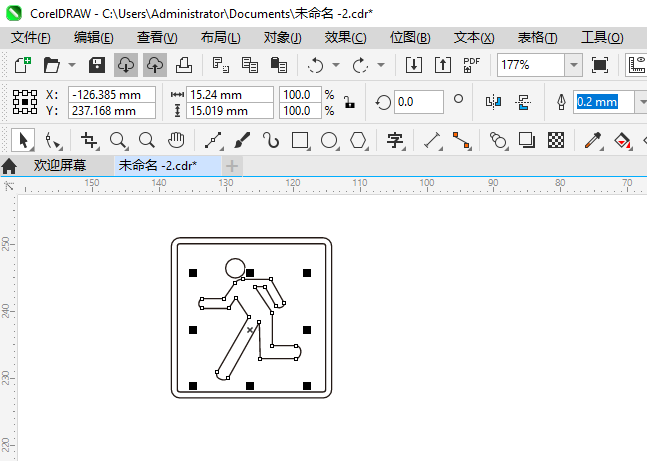The height and width of the screenshot is (461, 647).
Task: Click the Full-screen preview icon
Action: coord(600,65)
